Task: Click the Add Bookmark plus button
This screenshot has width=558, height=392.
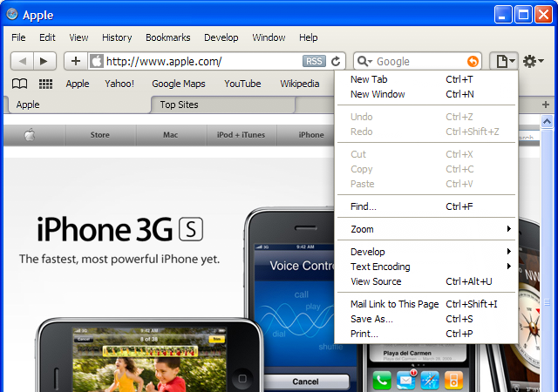Action: click(x=76, y=61)
